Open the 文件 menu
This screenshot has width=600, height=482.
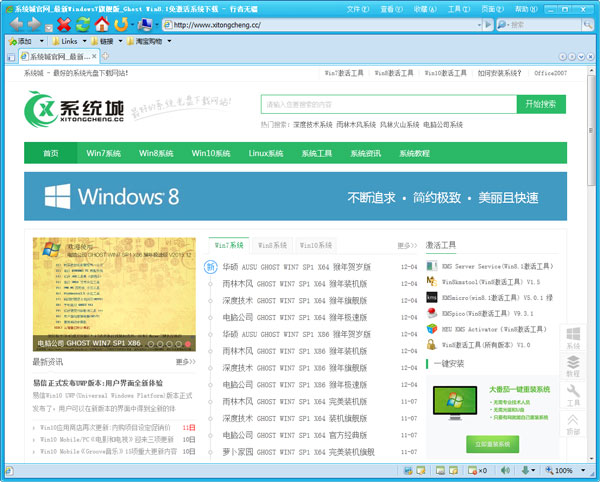358,9
